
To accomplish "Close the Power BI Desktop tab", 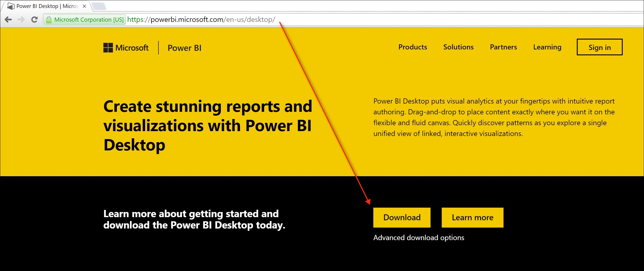I will (x=84, y=6).
